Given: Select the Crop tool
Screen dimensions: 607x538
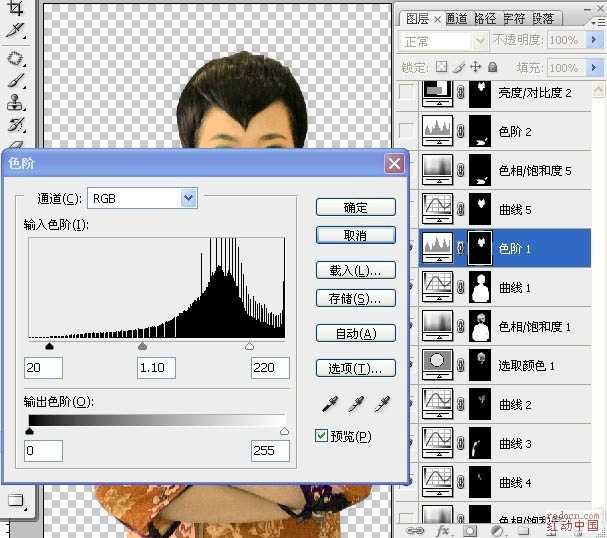Looking at the screenshot, I should [x=15, y=8].
